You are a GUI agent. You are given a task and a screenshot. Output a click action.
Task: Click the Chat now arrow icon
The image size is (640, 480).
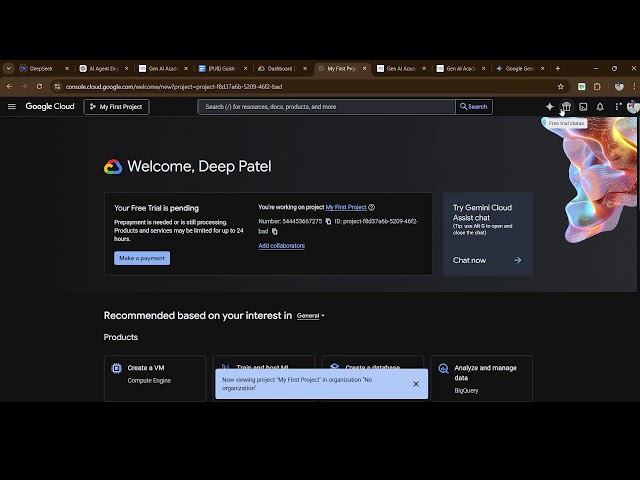[x=518, y=260]
